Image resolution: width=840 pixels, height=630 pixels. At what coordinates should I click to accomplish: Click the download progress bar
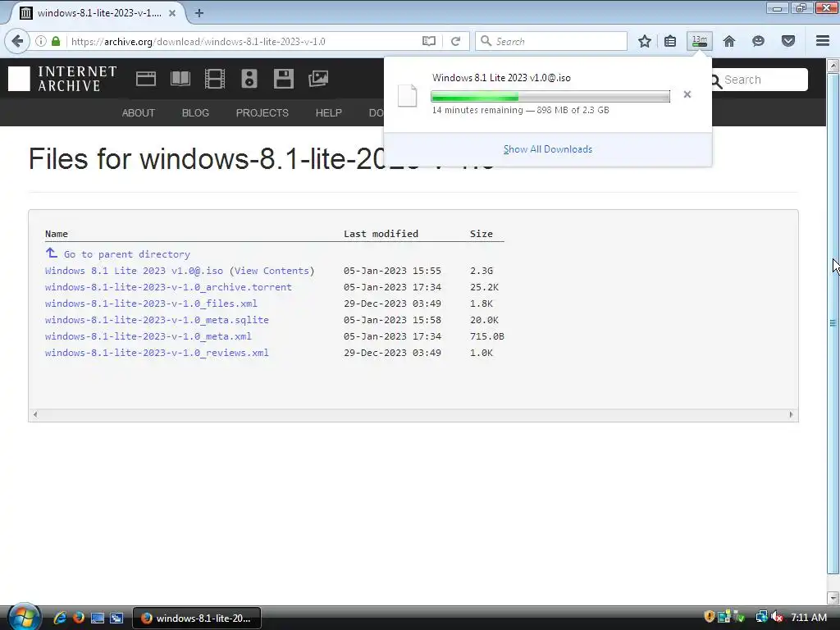point(550,97)
